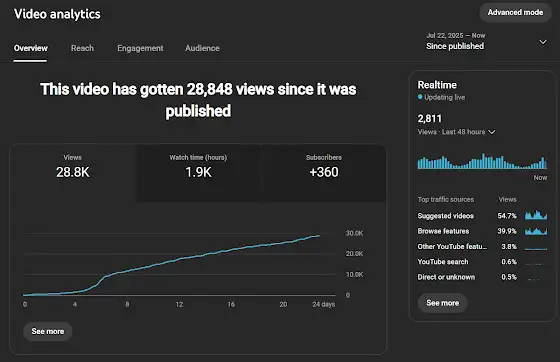Click the 28,848 views headline
Image resolution: width=560 pixels, height=362 pixels.
pyautogui.click(x=198, y=100)
